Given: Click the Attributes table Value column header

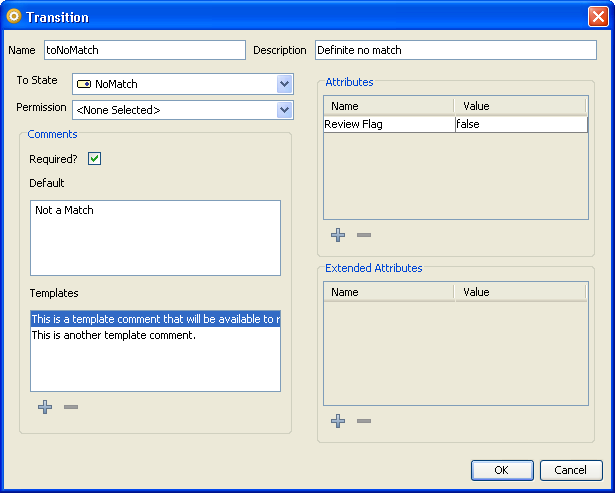Looking at the screenshot, I should coord(520,106).
